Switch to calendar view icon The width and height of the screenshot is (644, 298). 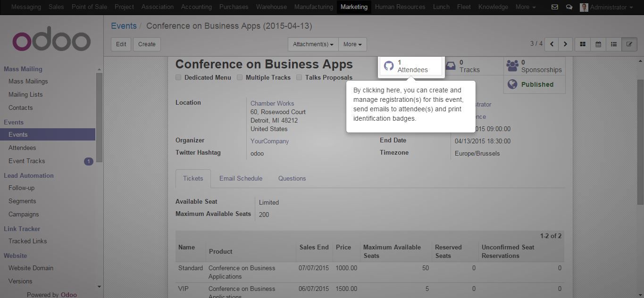598,44
